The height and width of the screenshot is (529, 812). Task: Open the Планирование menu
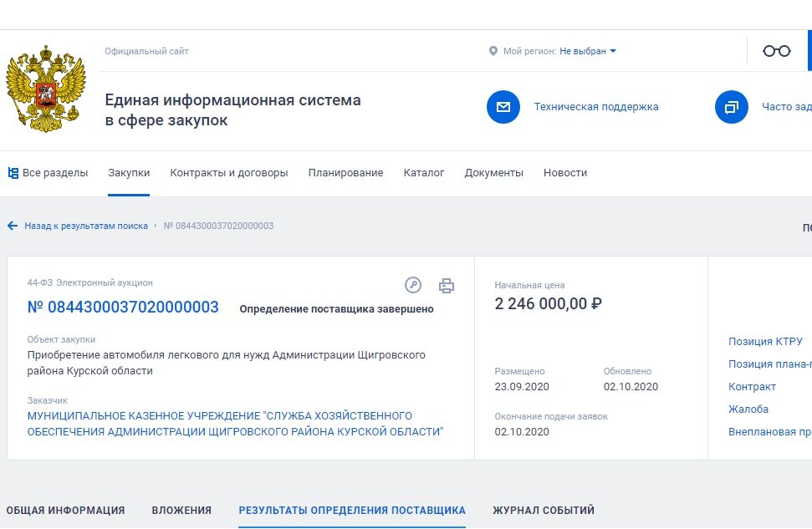[x=345, y=173]
